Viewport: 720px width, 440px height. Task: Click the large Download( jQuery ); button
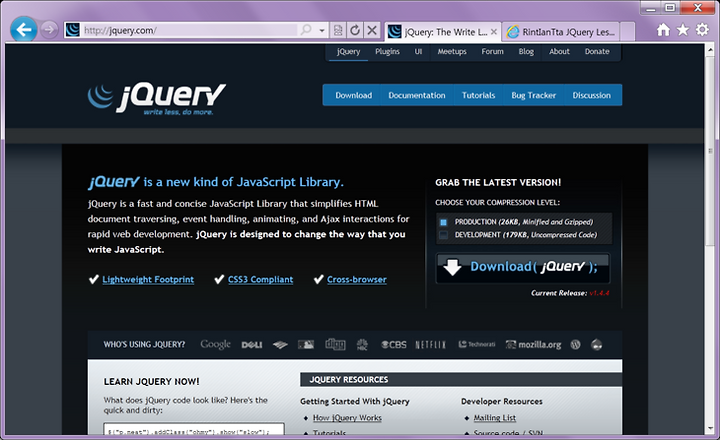(x=523, y=267)
